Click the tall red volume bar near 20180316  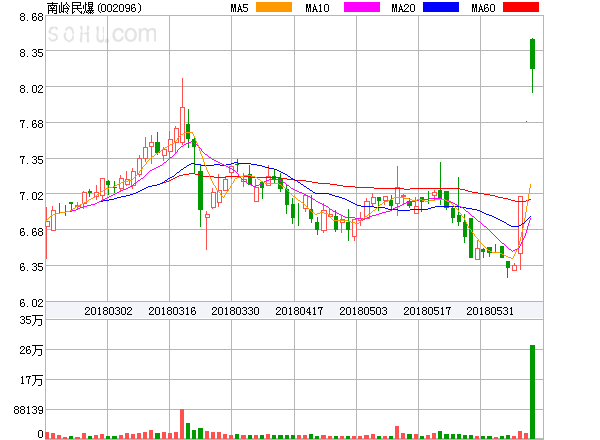coord(182,424)
